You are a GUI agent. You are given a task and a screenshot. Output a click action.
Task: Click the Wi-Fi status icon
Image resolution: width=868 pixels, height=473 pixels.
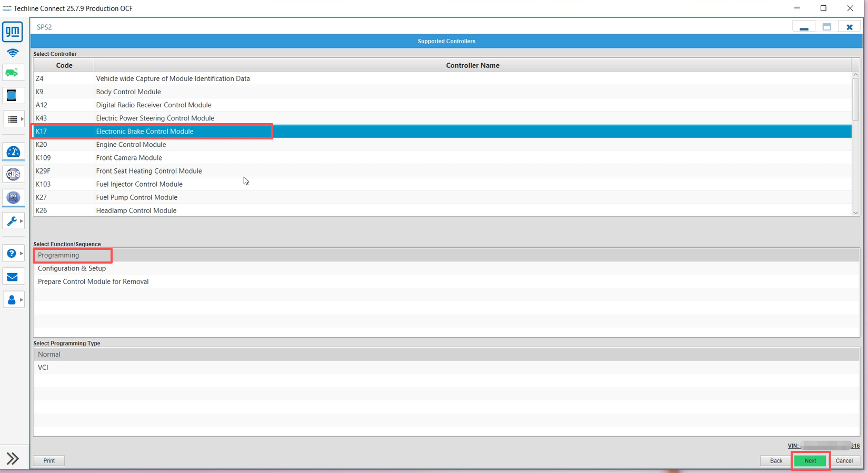[x=13, y=53]
